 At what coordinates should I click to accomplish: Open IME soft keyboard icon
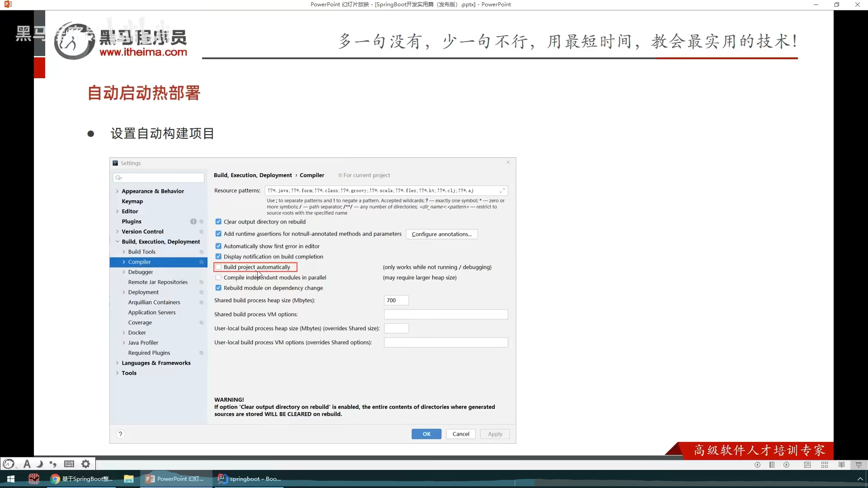[69, 464]
